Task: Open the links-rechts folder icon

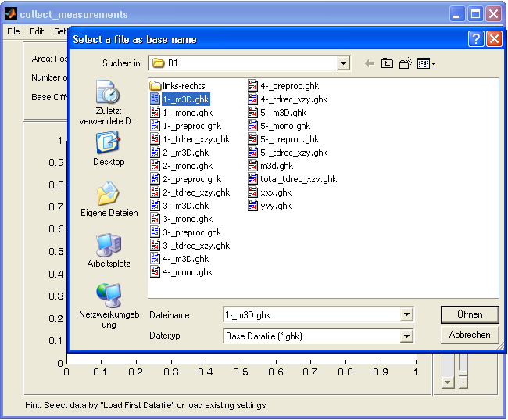Action: (x=156, y=86)
